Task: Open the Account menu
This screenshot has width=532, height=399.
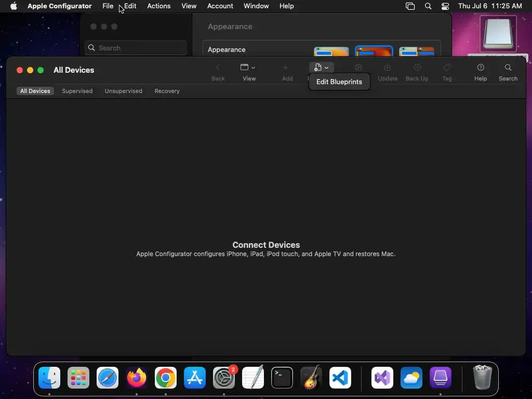Action: pos(220,6)
